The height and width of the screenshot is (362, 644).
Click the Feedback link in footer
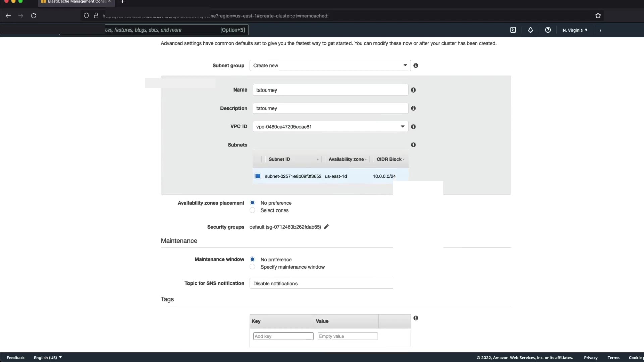(x=16, y=358)
